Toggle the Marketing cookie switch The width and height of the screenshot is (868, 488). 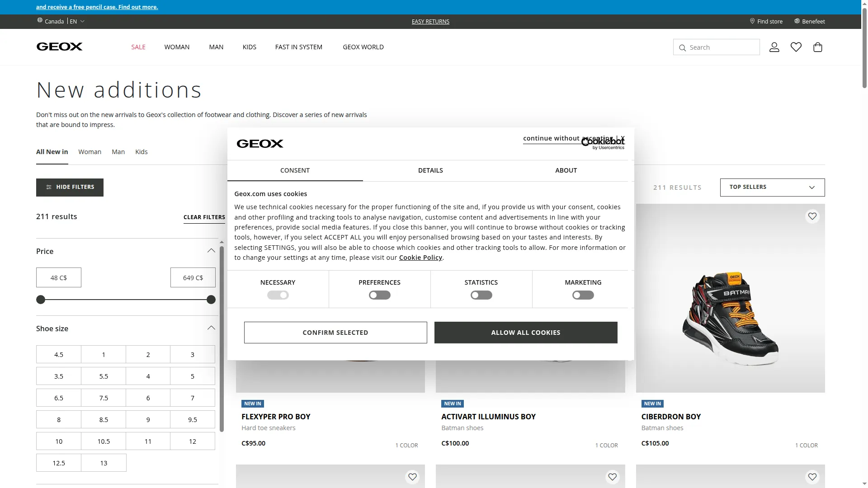(x=583, y=295)
